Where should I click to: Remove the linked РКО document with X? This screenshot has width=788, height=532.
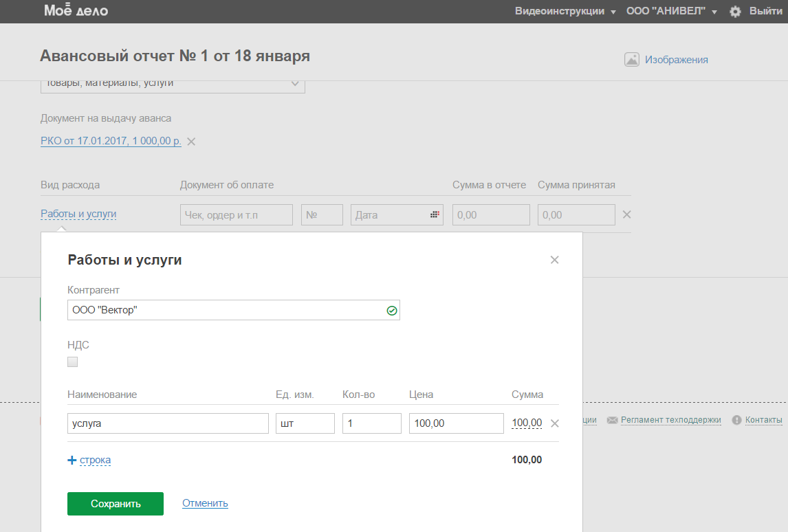click(192, 142)
